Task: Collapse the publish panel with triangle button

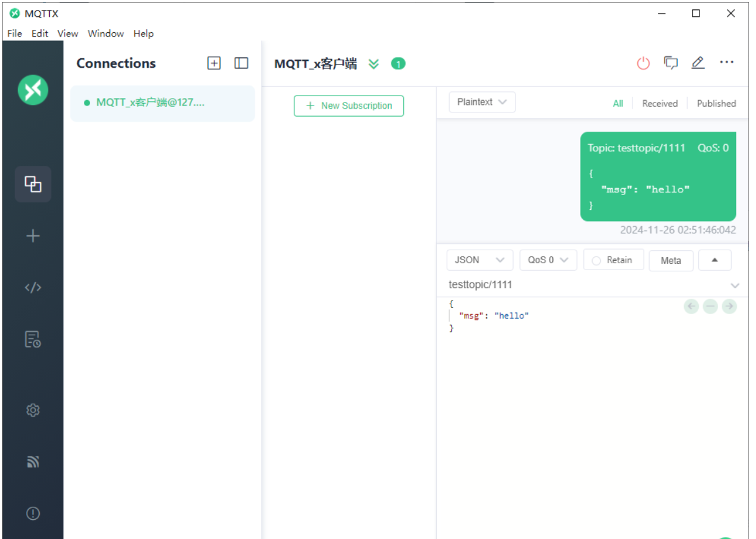Action: pos(714,260)
